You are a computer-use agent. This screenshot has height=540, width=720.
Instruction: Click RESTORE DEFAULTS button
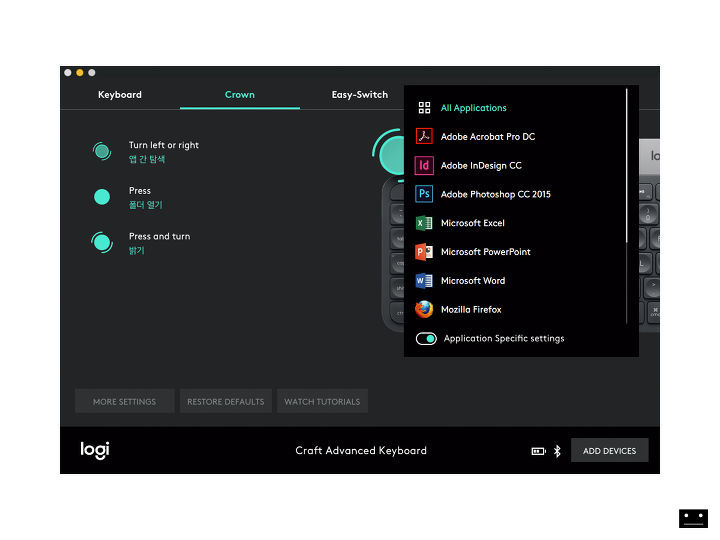tap(225, 401)
